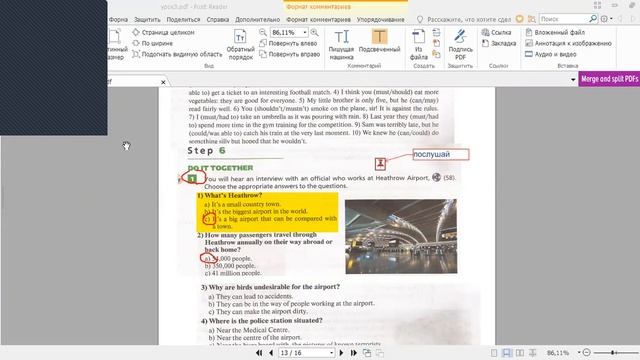Image resolution: width=640 pixels, height=360 pixels.
Task: Open the Защитить ribbon tab
Action: click(147, 19)
